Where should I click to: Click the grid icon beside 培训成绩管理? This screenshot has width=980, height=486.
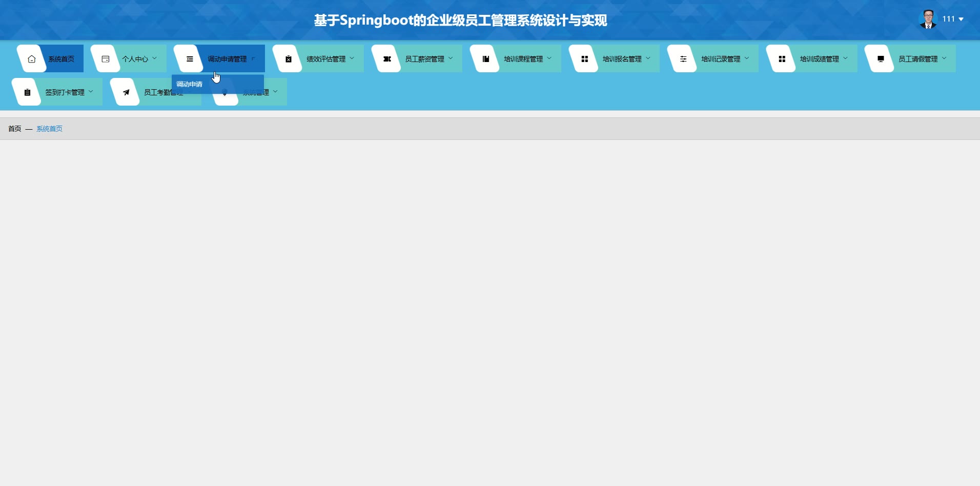point(782,59)
